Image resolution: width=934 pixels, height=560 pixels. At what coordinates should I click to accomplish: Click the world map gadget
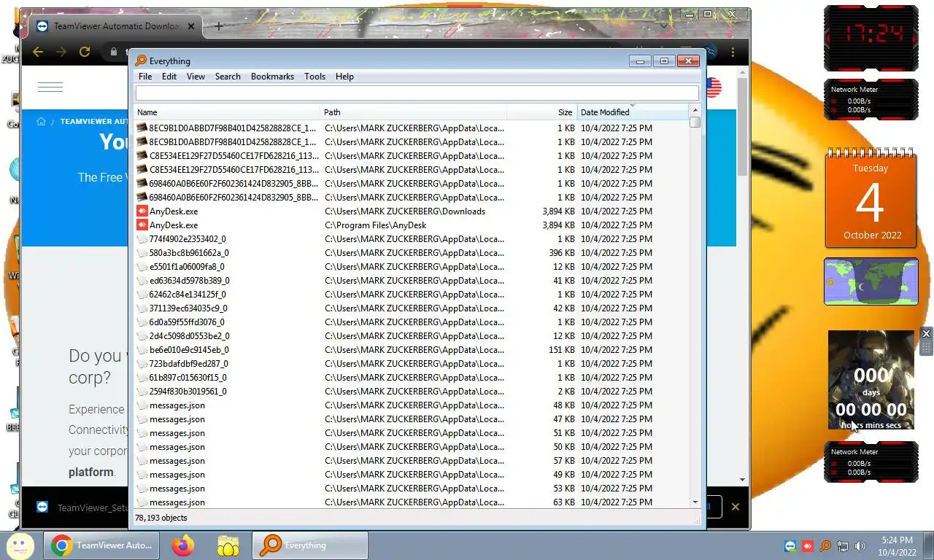(x=871, y=281)
